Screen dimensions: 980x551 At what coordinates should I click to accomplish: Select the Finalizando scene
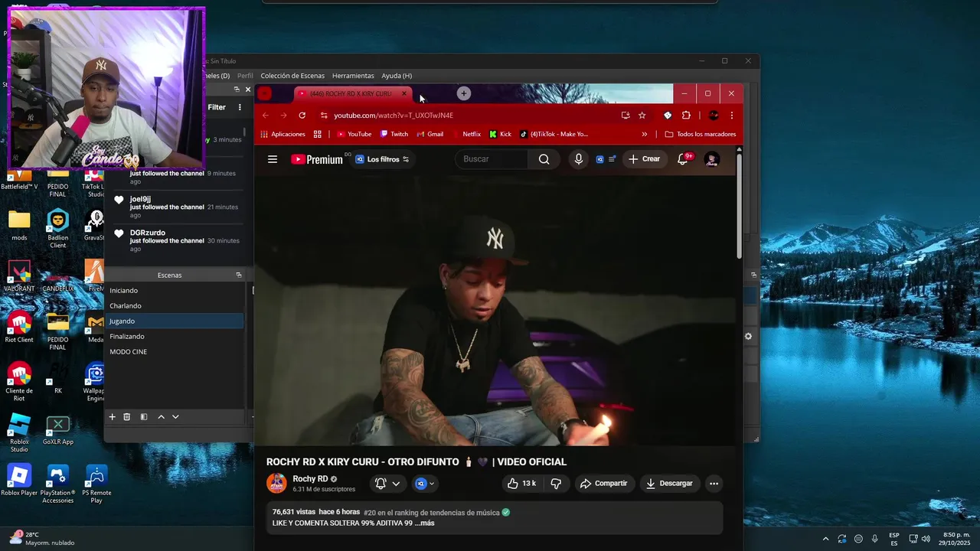click(x=175, y=337)
